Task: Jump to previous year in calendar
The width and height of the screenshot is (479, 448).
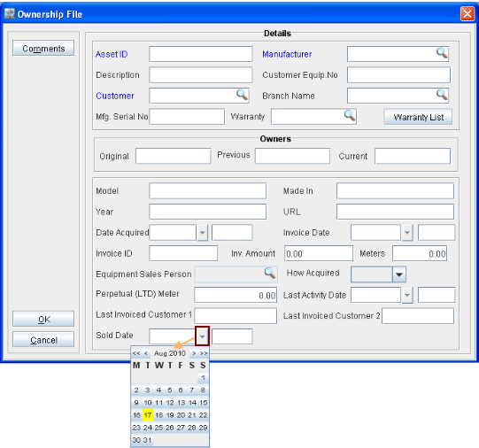Action: 136,353
